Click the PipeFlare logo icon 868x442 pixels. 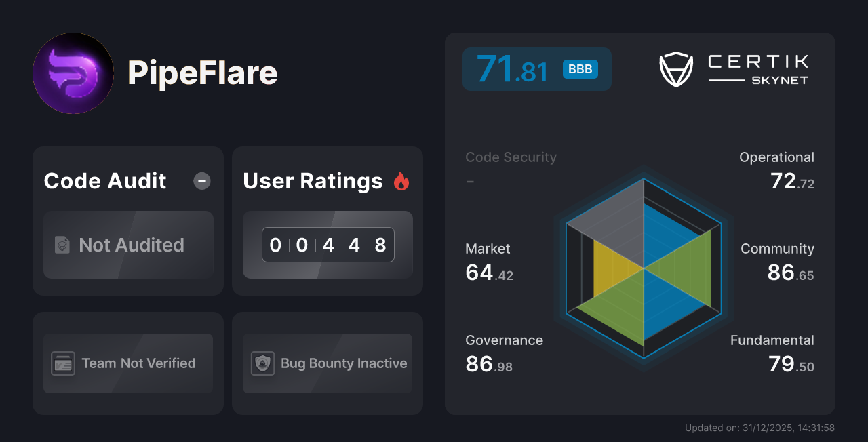coord(73,73)
